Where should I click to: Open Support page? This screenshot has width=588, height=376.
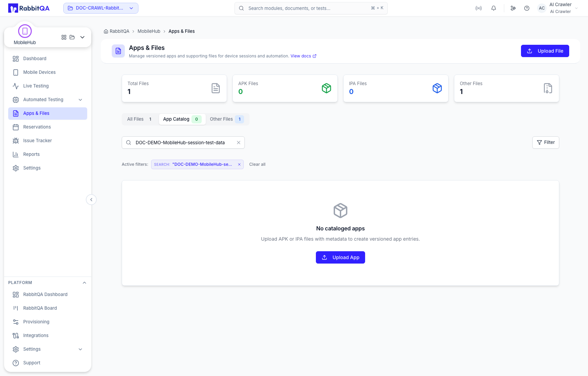click(48, 363)
